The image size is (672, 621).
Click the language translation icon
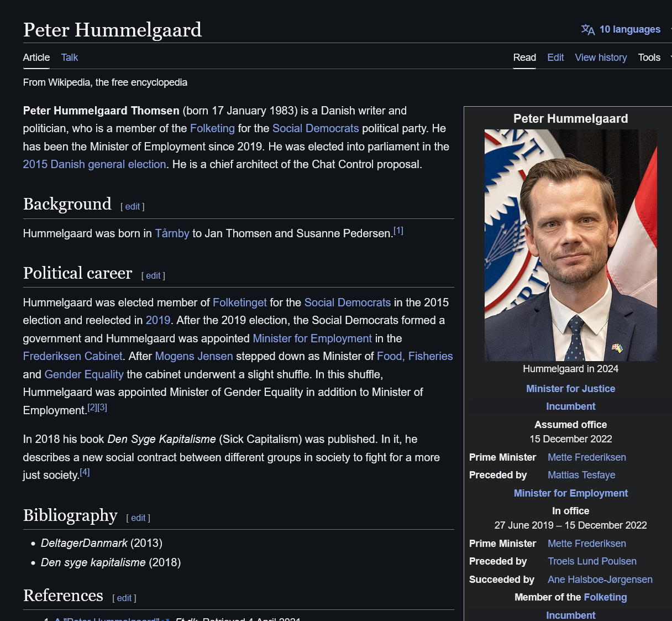587,29
